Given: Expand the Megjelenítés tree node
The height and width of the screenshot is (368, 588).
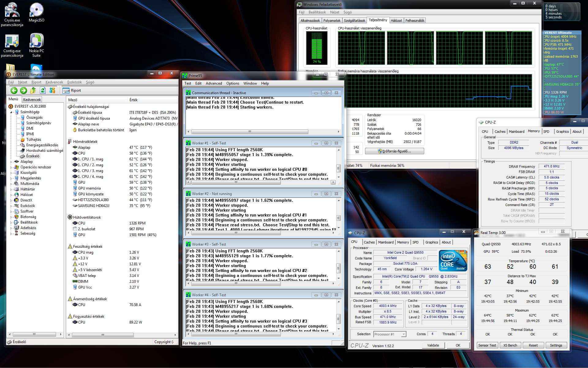Looking at the screenshot, I should point(11,178).
